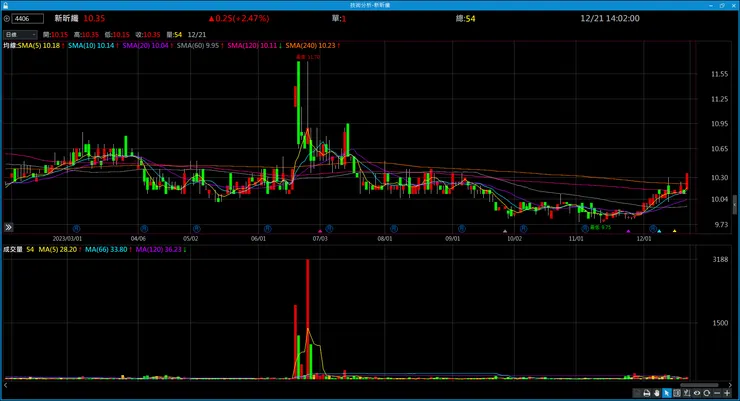Click the app icon in title bar
Viewport: 740px width, 401px height.
coord(6,5)
